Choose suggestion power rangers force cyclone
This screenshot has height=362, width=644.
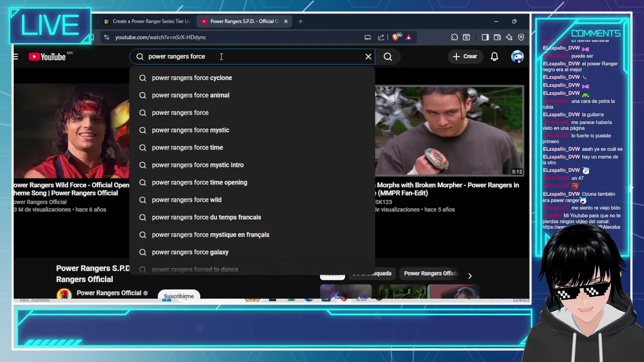click(252, 78)
